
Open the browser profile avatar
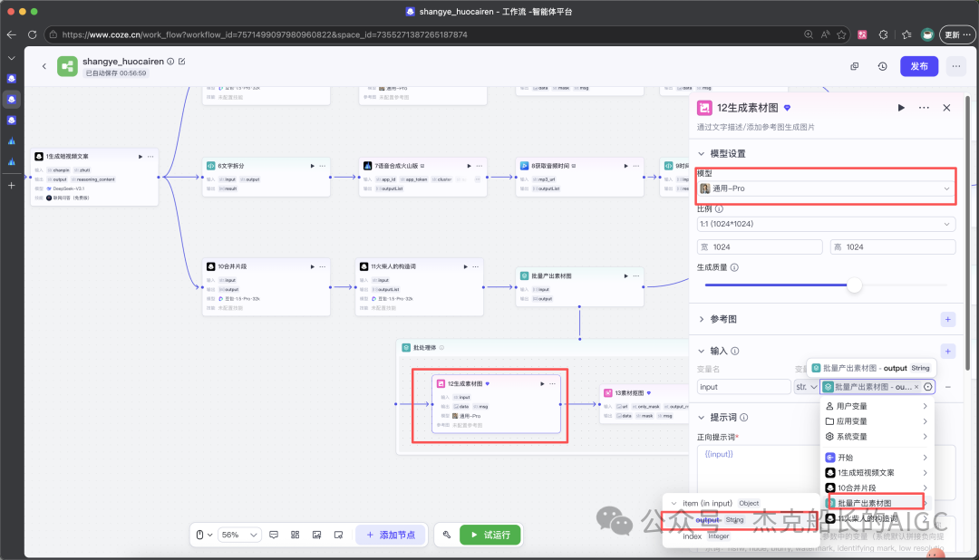pyautogui.click(x=928, y=34)
